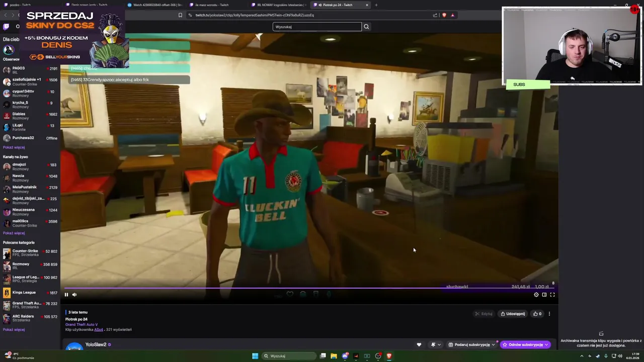Screen dimensions: 644x362
Task: Open krycha_5 channel in sidebar
Action: click(x=30, y=105)
